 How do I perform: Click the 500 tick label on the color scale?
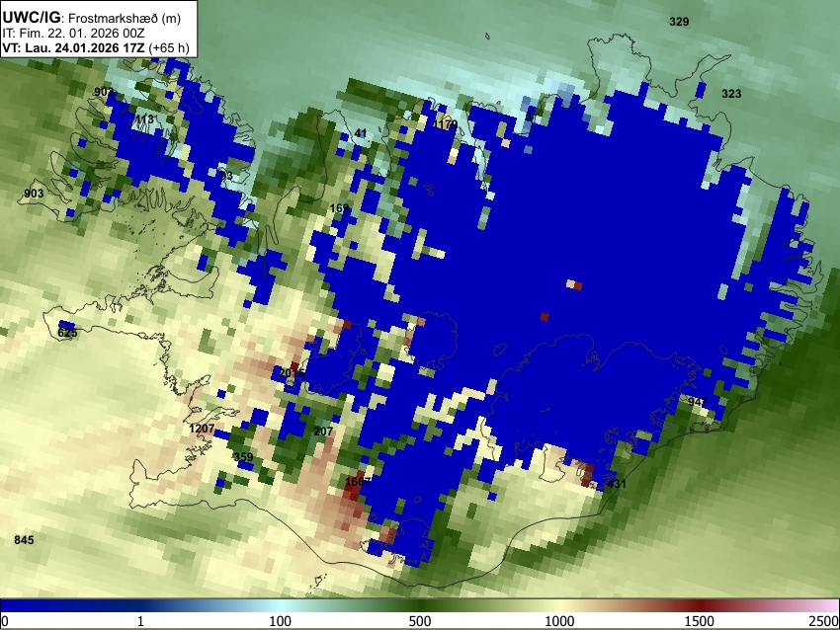[x=420, y=621]
